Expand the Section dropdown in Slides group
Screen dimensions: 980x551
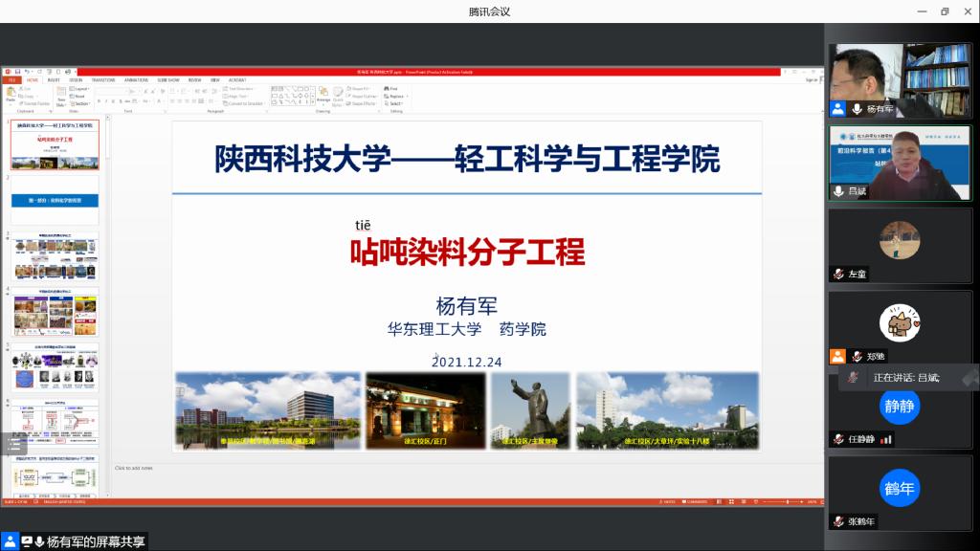(x=81, y=103)
